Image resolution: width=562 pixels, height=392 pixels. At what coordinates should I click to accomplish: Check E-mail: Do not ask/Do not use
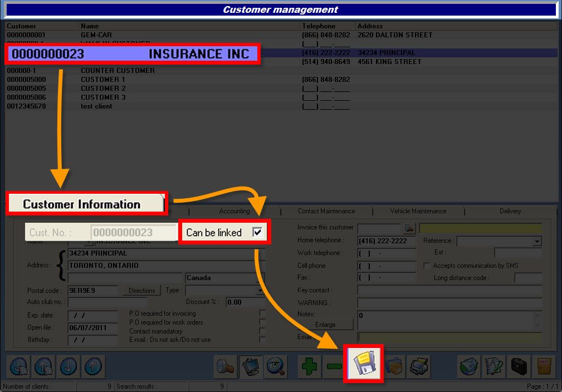point(262,339)
